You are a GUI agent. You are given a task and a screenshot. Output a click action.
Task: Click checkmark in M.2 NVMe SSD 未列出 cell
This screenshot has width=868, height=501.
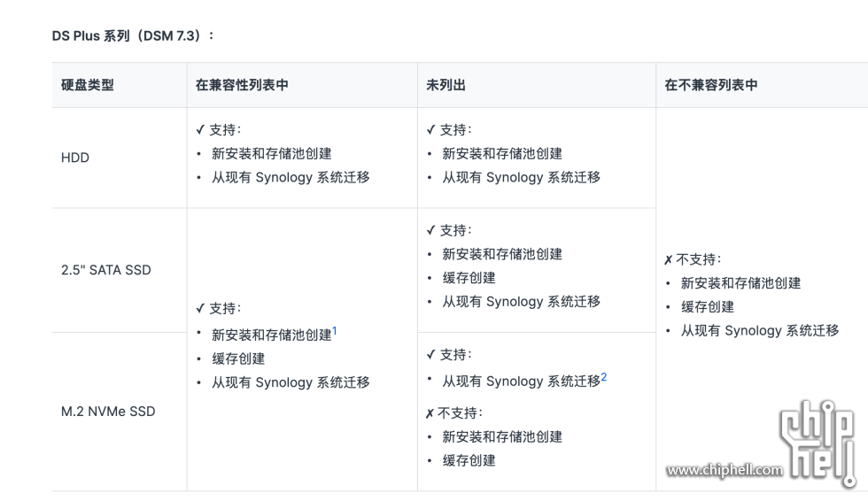click(430, 354)
